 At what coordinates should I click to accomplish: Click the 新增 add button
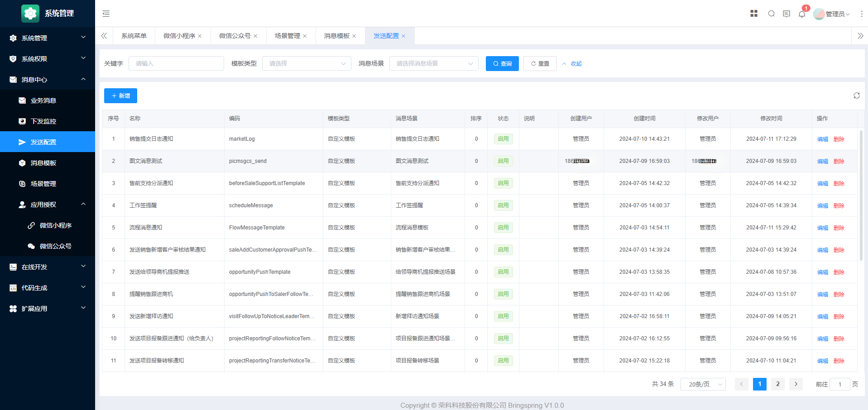click(120, 95)
